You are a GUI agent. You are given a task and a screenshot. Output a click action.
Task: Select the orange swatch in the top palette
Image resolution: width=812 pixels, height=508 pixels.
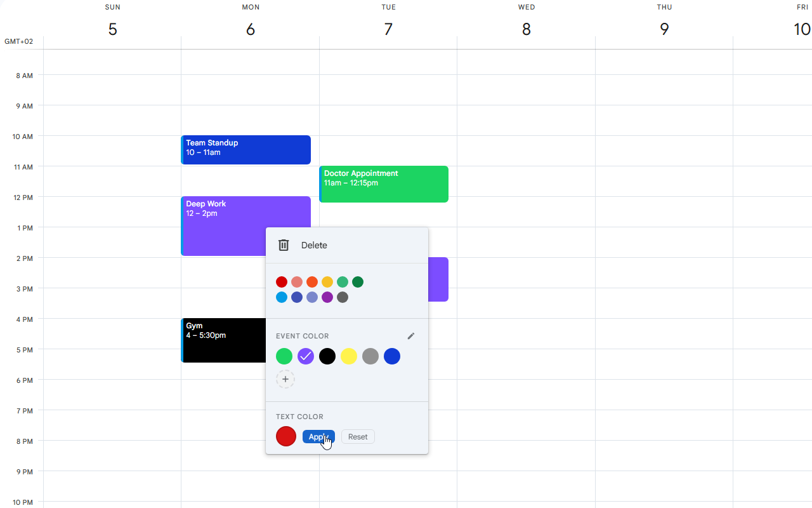[312, 282]
